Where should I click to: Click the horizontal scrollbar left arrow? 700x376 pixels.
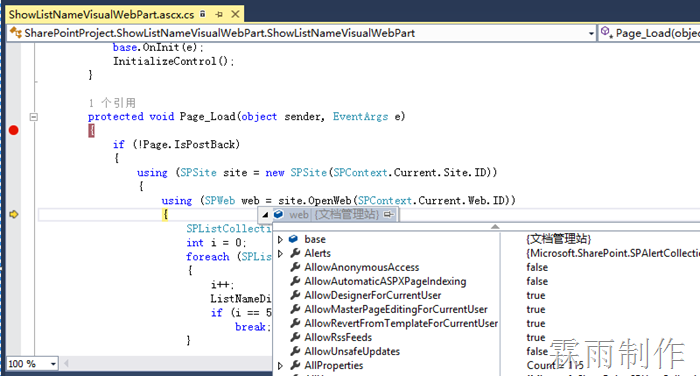pyautogui.click(x=66, y=363)
